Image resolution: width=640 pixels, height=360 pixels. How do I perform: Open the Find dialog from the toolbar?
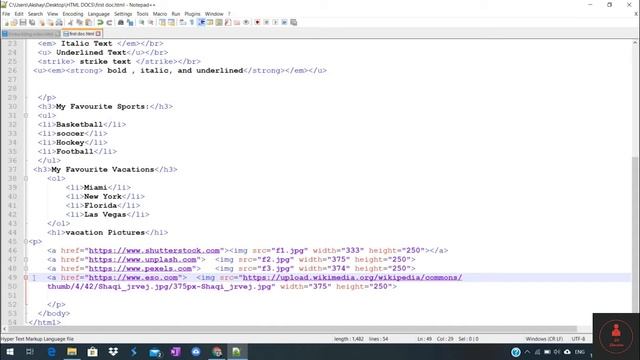coord(120,22)
